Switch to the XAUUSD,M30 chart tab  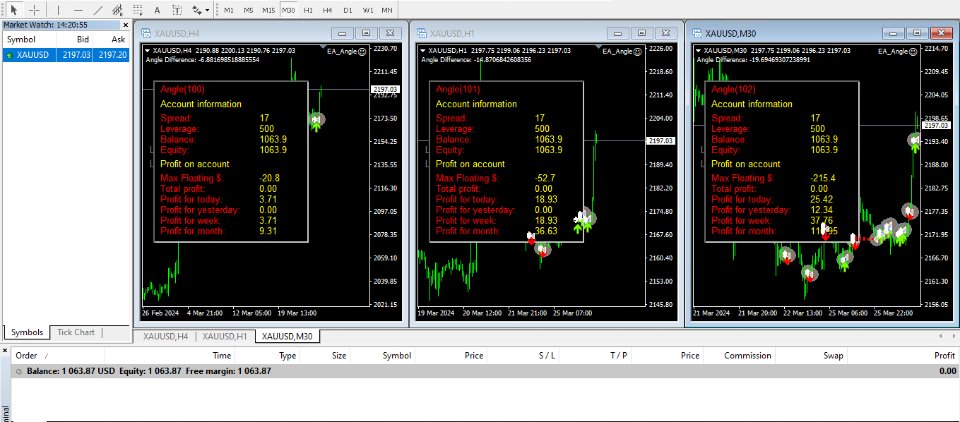287,336
